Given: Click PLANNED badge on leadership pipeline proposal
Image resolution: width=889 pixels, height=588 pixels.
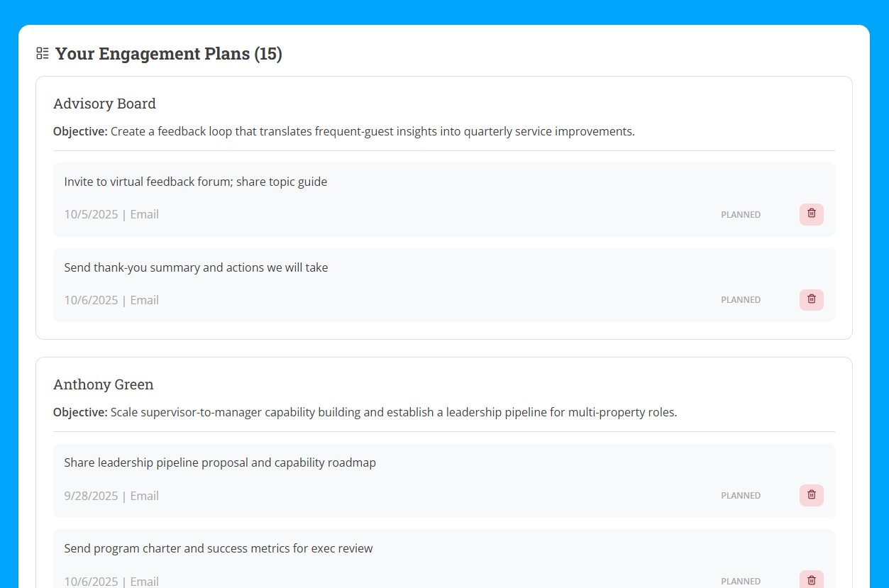Looking at the screenshot, I should pyautogui.click(x=741, y=496).
